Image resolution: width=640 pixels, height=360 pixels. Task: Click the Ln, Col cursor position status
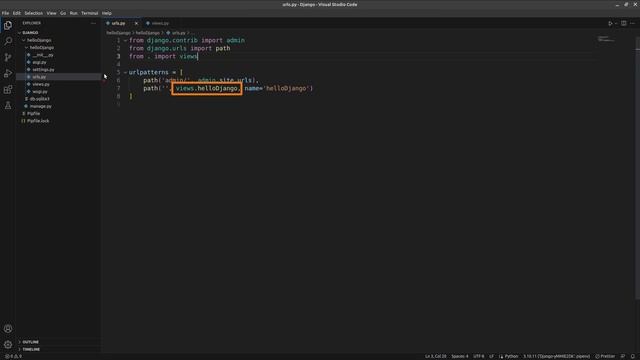[436, 356]
